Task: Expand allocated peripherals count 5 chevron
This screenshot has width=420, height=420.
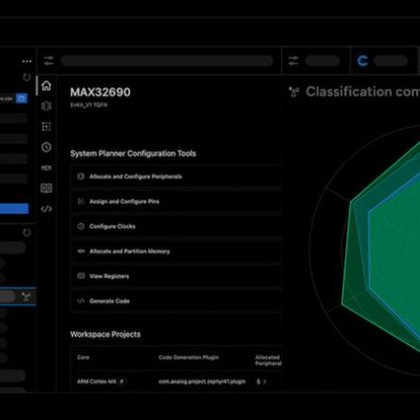Action: (265, 382)
